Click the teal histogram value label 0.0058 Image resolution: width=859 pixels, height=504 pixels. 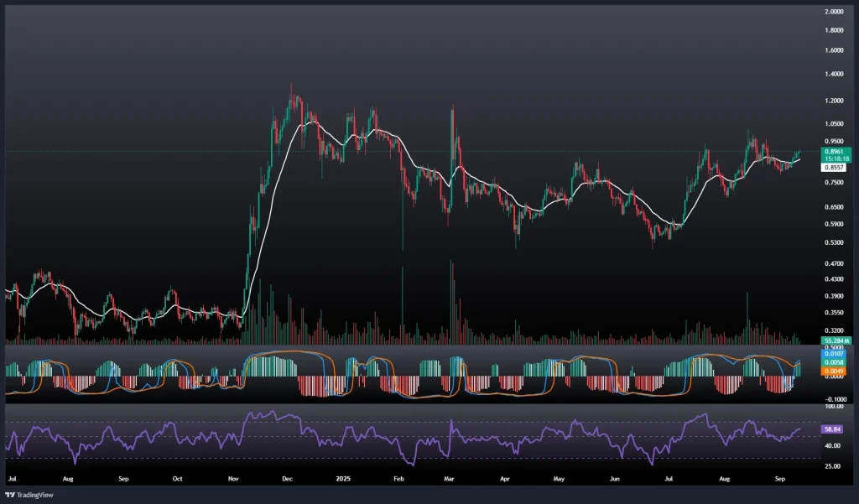click(x=811, y=361)
